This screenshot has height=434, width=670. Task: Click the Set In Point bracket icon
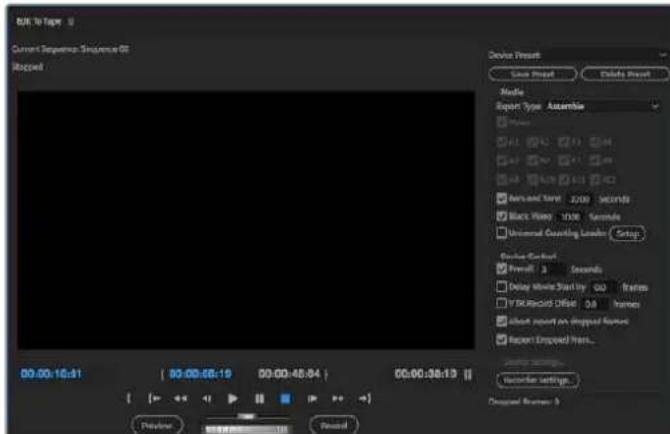click(129, 399)
